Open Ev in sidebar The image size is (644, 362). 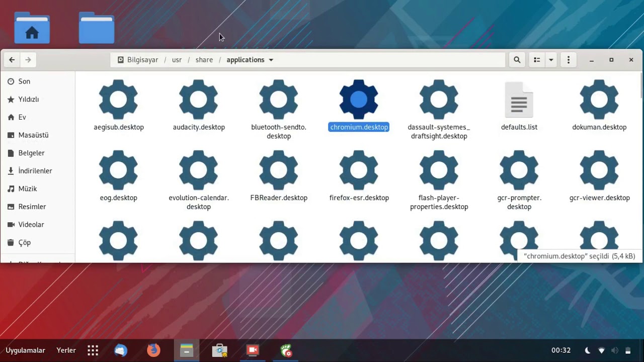[x=38, y=117]
